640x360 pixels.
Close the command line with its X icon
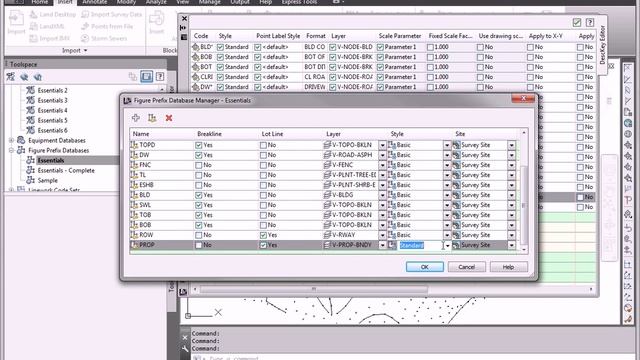185,337
